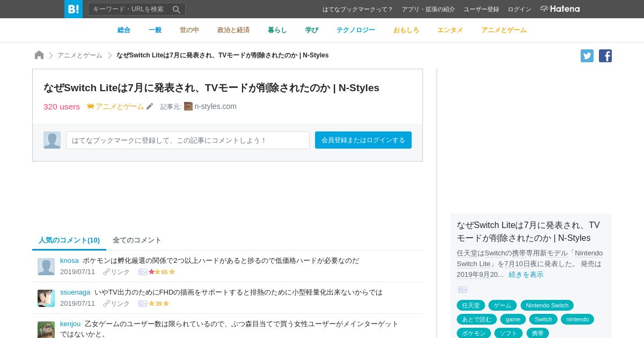Viewport: 644px width, 338px height.
Task: Click the crown icon before アニメとゲーム
Action: [x=91, y=106]
